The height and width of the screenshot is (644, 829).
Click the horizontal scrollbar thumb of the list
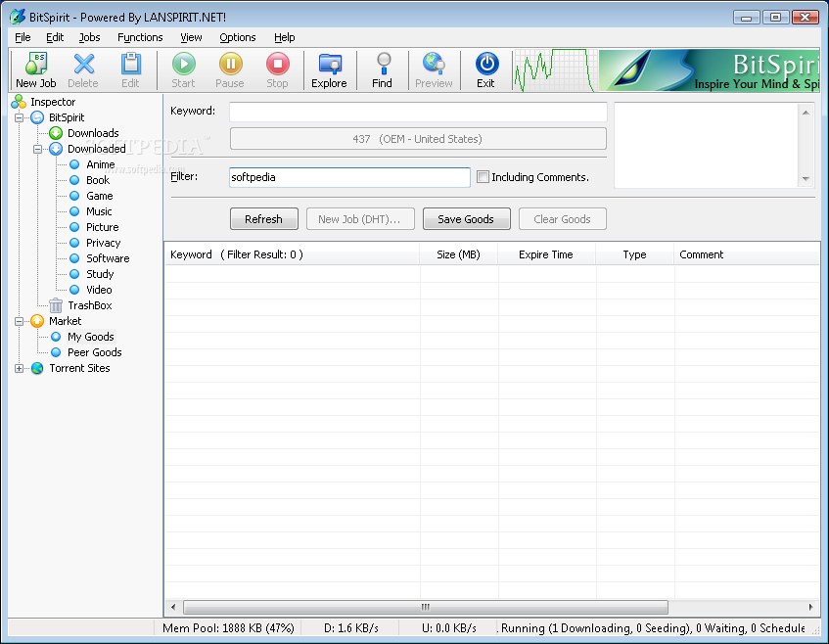[x=426, y=607]
